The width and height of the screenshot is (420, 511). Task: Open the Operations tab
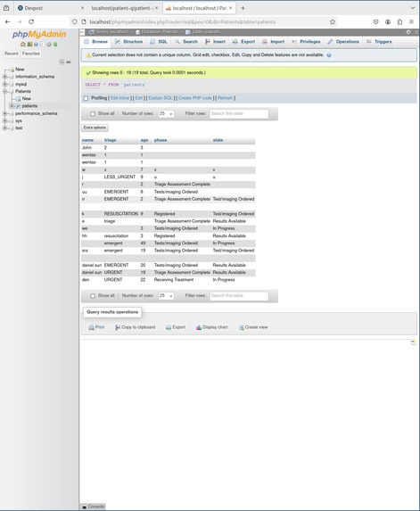(x=343, y=42)
